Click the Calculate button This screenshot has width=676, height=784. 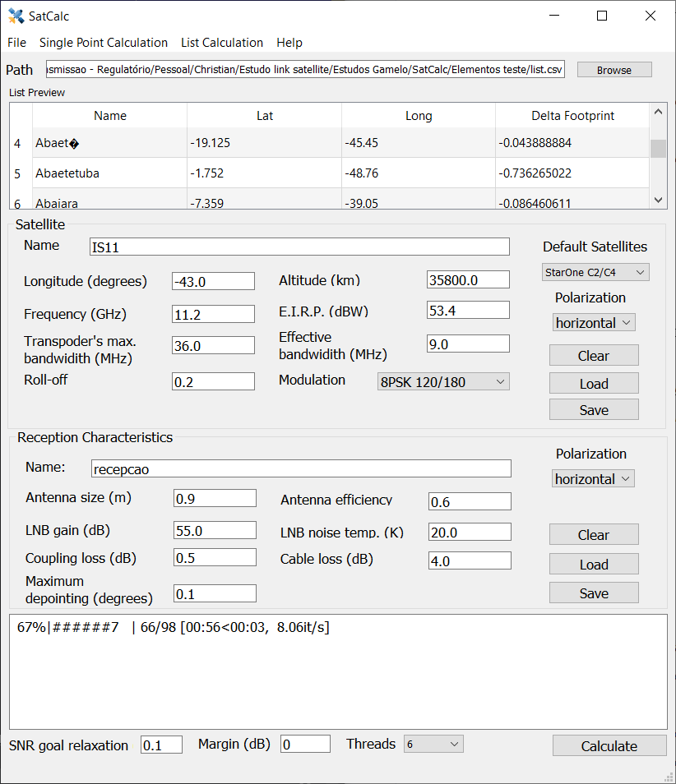pyautogui.click(x=609, y=745)
